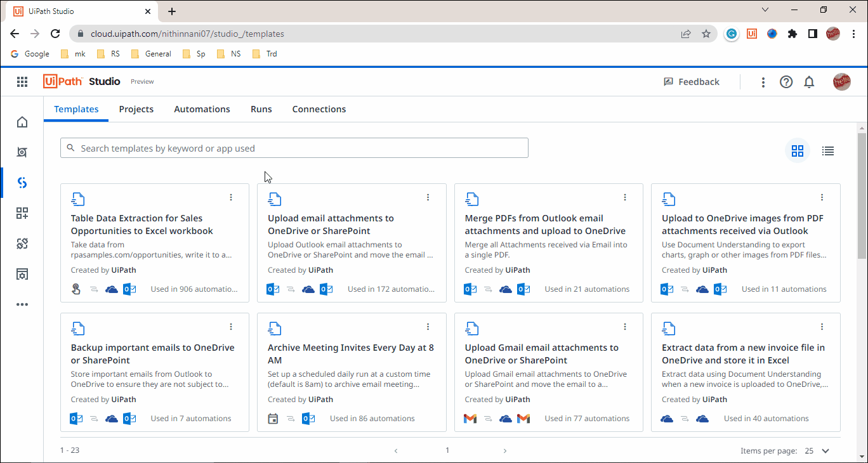Open browser Extensions puzzle icon
Viewport: 868px width, 463px height.
coord(792,34)
